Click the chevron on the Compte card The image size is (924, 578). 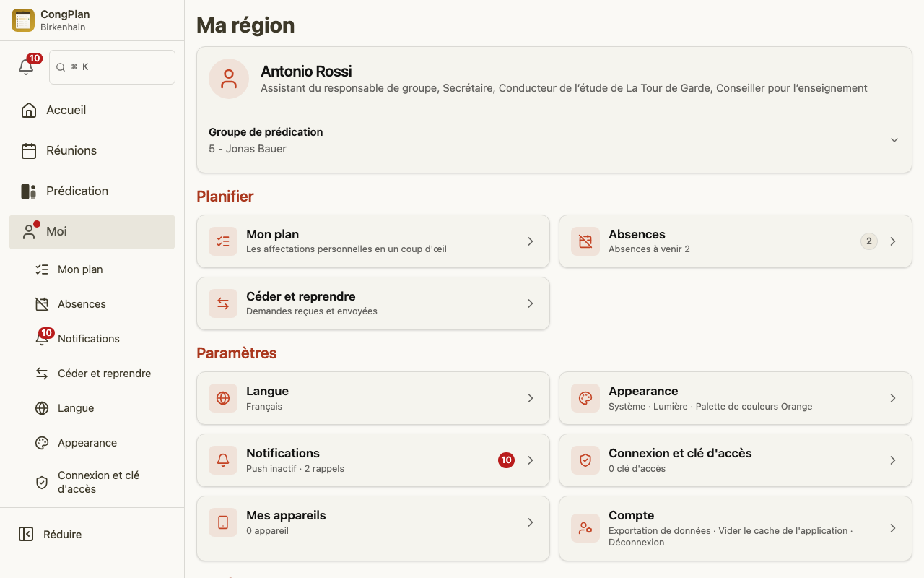point(893,528)
